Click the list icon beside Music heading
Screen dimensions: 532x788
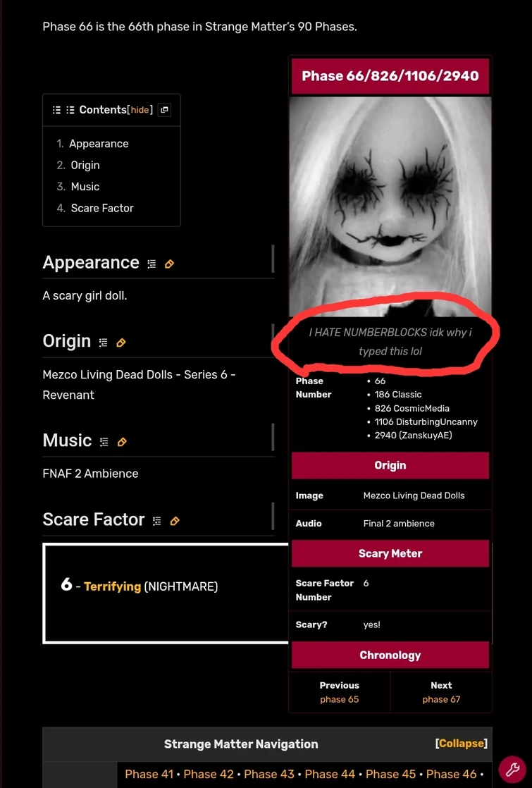tap(104, 442)
